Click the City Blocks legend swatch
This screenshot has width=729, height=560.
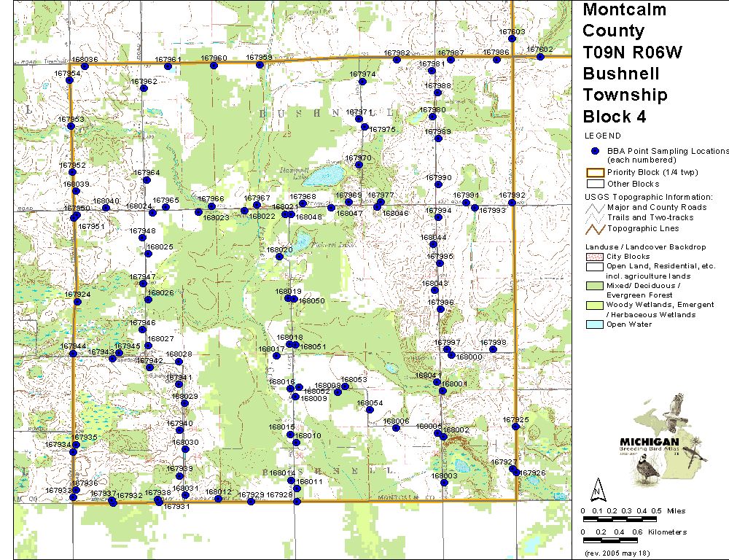click(595, 257)
